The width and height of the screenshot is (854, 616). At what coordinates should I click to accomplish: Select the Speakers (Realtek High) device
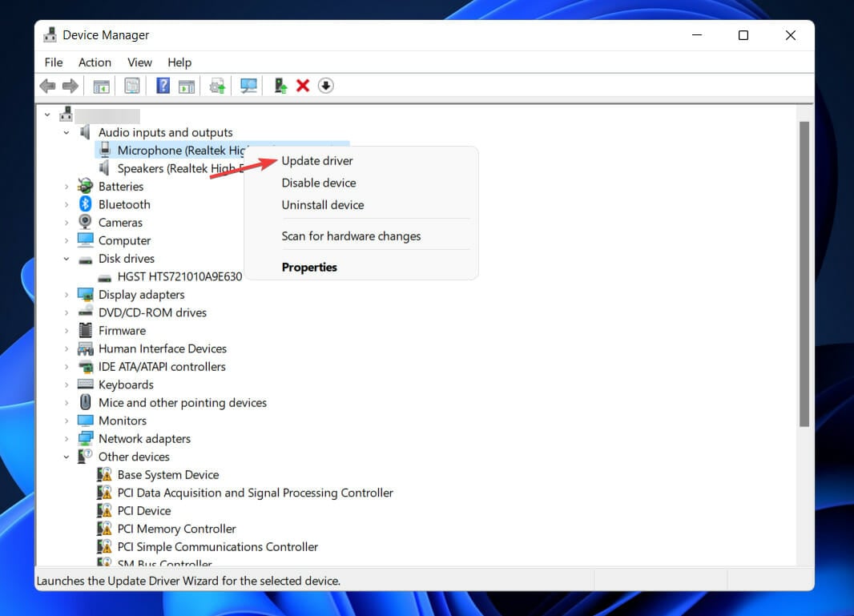tap(180, 168)
